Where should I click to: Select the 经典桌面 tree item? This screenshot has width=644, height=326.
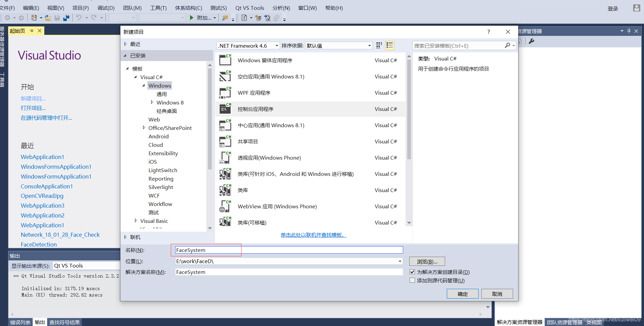click(166, 111)
